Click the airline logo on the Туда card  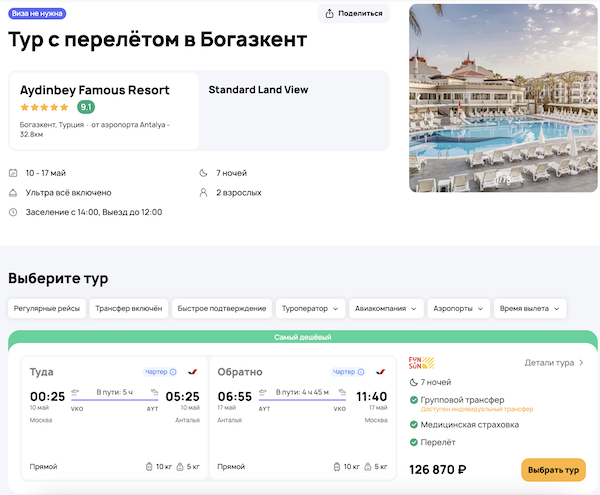(192, 372)
